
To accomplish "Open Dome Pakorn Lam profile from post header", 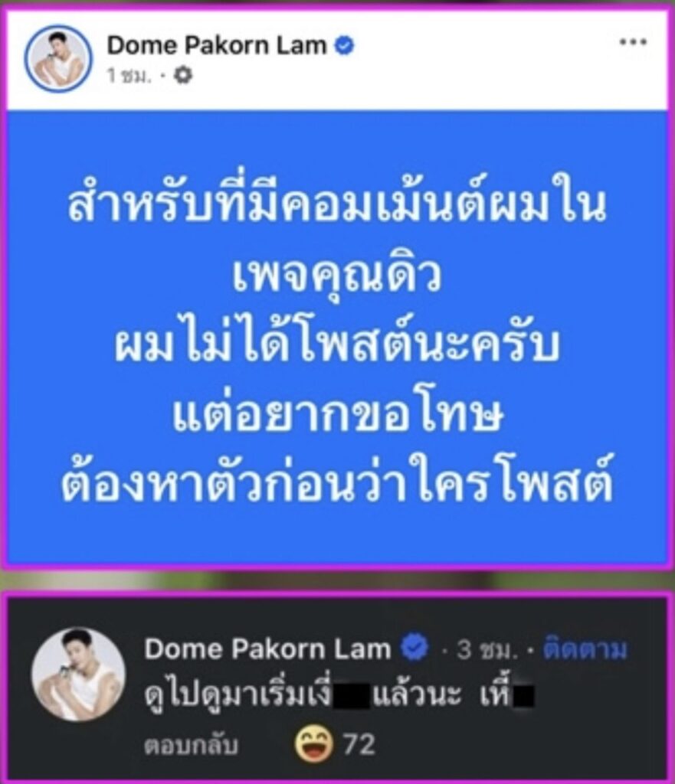I will tap(216, 45).
